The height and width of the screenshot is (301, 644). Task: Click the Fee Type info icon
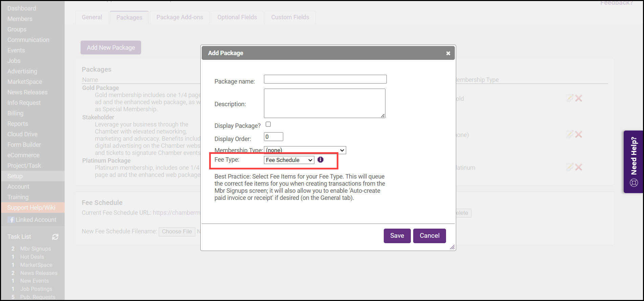pyautogui.click(x=320, y=160)
